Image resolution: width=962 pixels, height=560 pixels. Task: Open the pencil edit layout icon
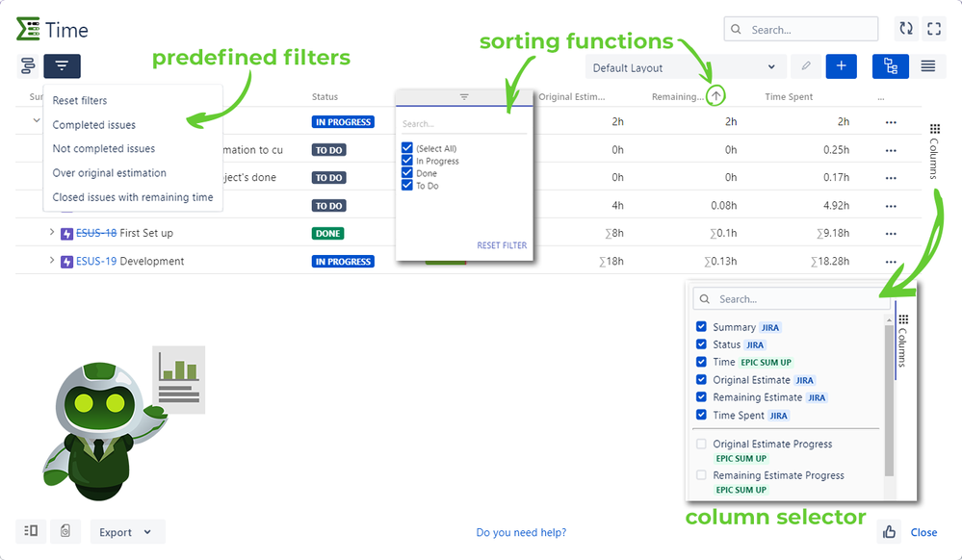[x=805, y=66]
